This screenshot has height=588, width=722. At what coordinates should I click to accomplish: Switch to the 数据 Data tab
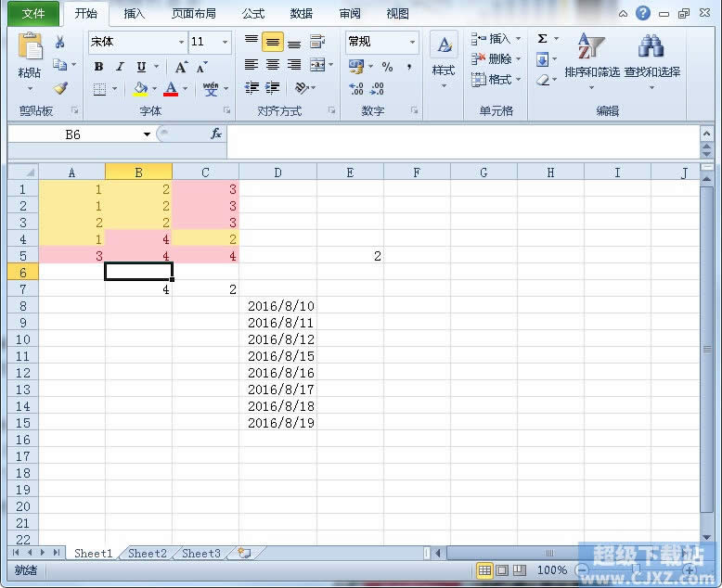(302, 14)
